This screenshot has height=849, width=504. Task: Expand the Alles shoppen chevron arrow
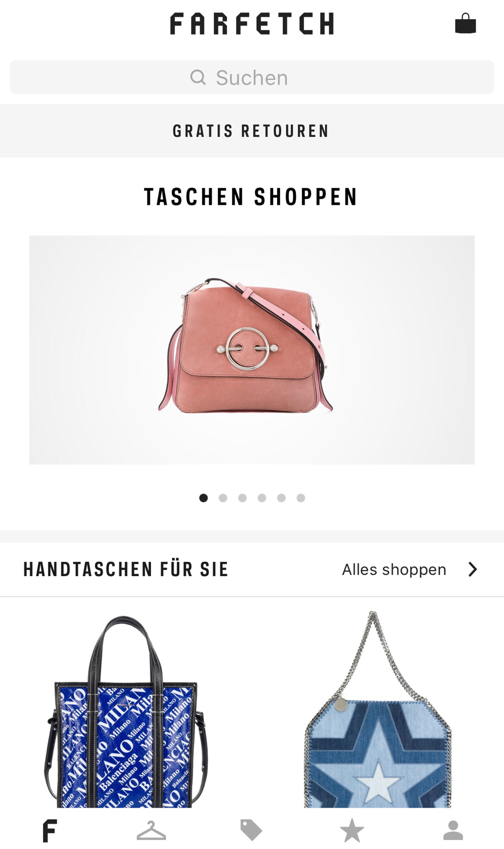(473, 569)
